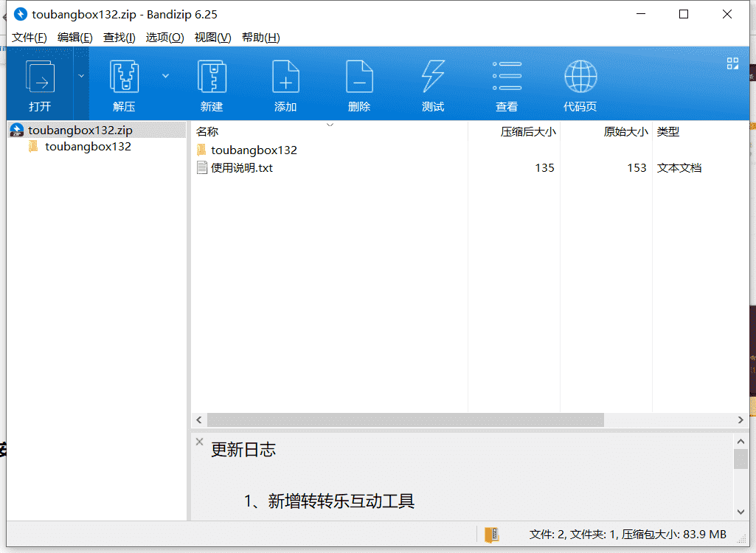Viewport: 756px width, 553px height.
Task: Click the Open (打开) toolbar icon
Action: pyautogui.click(x=40, y=77)
